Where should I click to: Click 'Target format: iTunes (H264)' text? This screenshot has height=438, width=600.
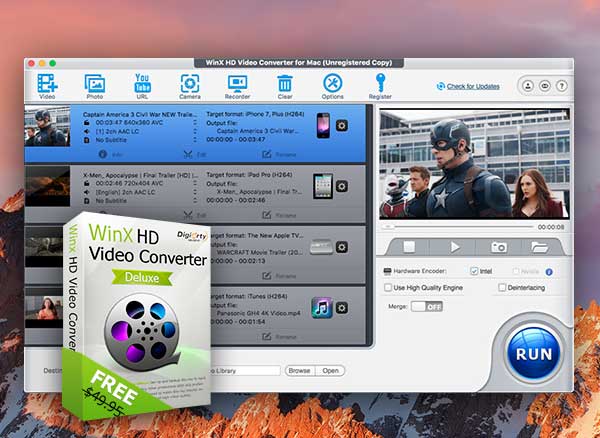point(249,296)
